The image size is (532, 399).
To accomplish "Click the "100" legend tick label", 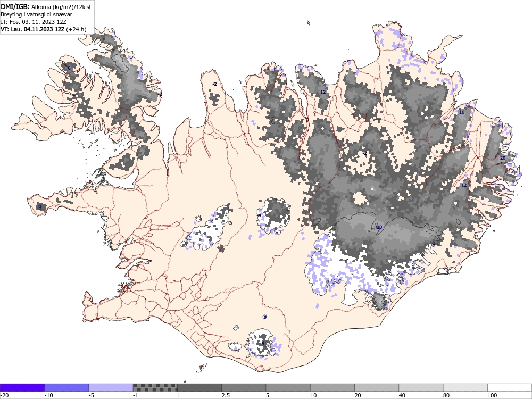I will [492, 395].
